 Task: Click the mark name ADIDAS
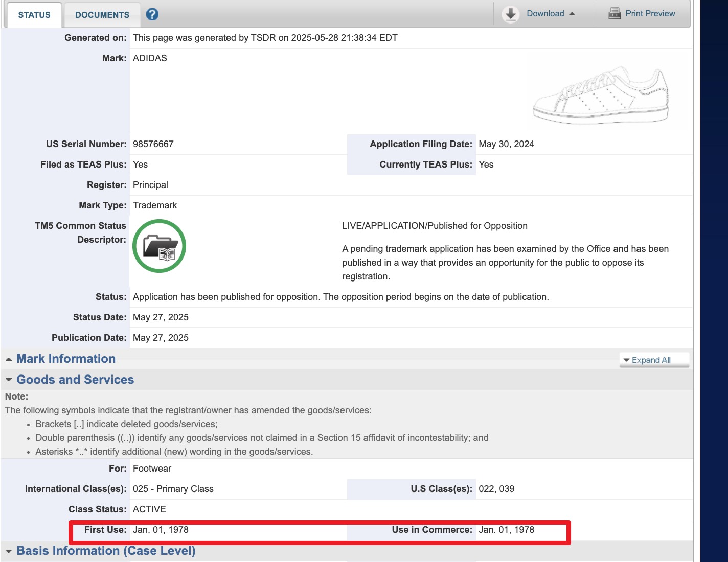click(150, 58)
